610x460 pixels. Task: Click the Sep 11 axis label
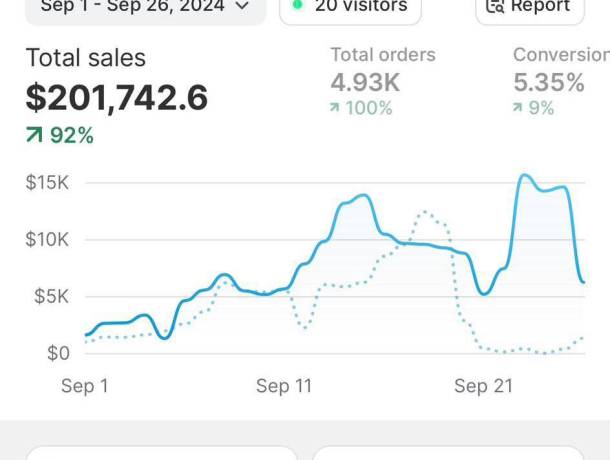tap(284, 386)
